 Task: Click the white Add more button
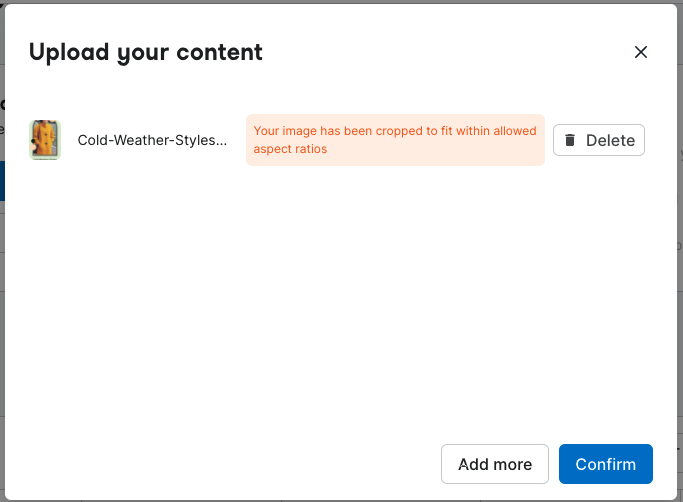495,464
